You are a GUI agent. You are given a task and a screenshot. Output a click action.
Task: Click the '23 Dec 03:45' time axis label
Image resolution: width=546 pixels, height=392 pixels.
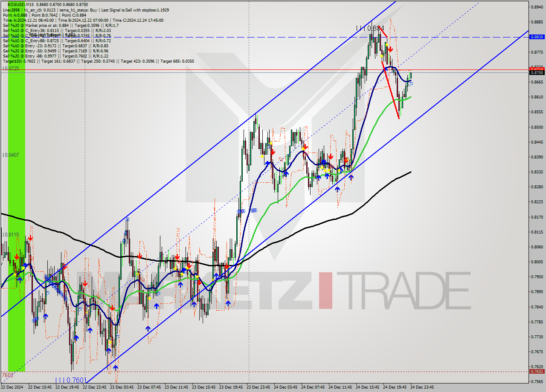coord(122,387)
